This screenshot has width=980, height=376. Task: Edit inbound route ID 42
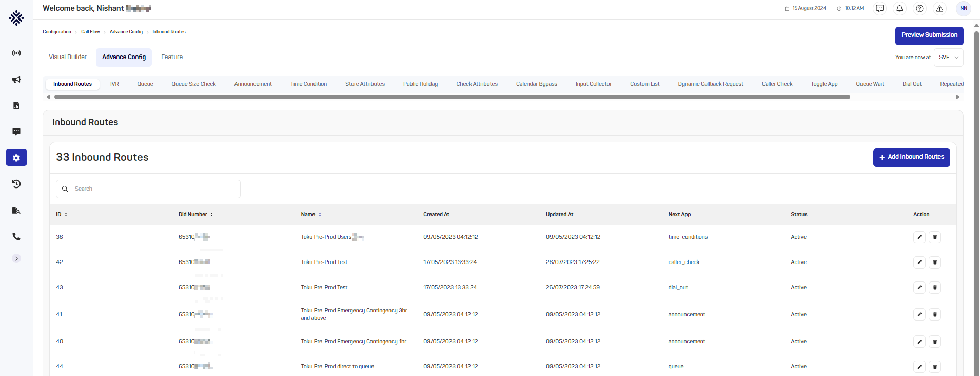(x=919, y=262)
